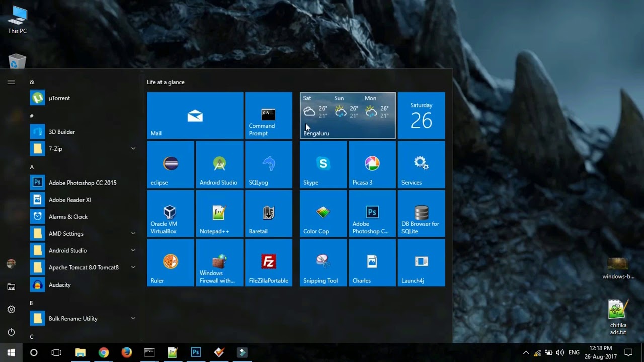
Task: Open Alarms & Clock from the list
Action: coord(83,217)
